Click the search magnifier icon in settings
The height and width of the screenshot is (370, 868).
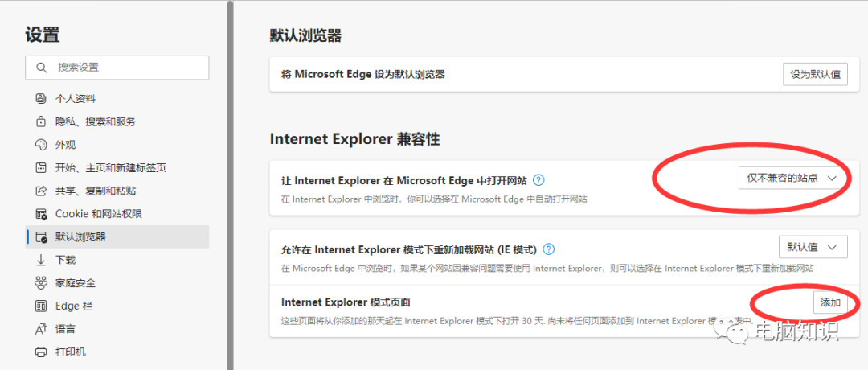click(40, 68)
